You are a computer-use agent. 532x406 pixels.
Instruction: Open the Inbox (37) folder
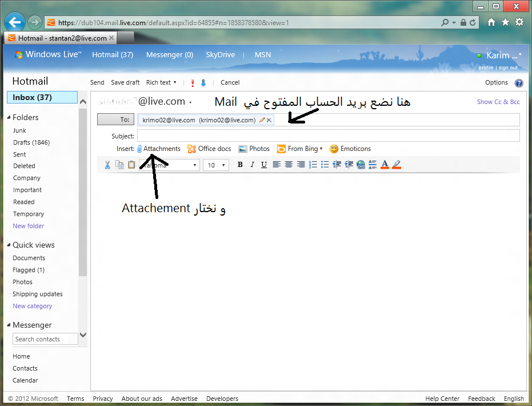click(42, 97)
